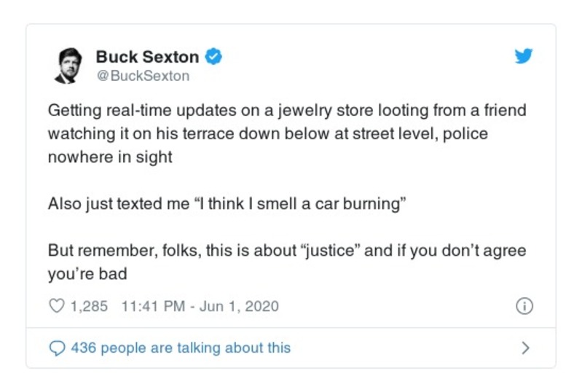Click the line starting "watching it on his terrace"
582x392 pixels.
coord(267,134)
